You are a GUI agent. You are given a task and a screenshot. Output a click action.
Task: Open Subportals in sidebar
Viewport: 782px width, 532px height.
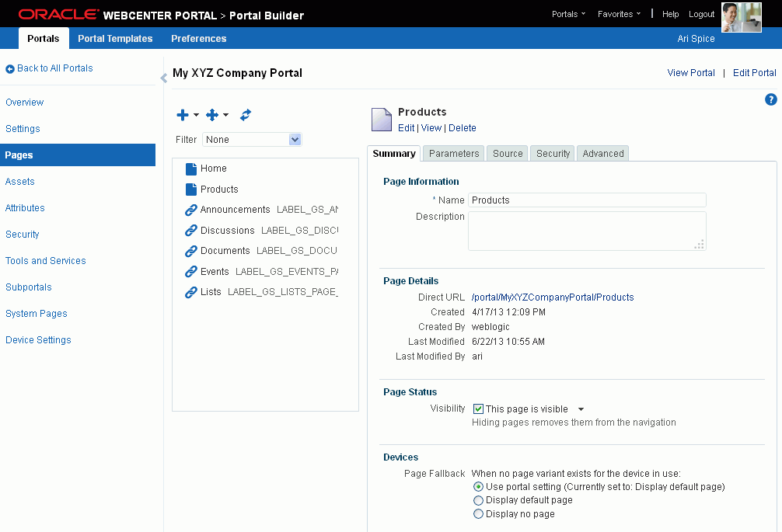click(29, 287)
